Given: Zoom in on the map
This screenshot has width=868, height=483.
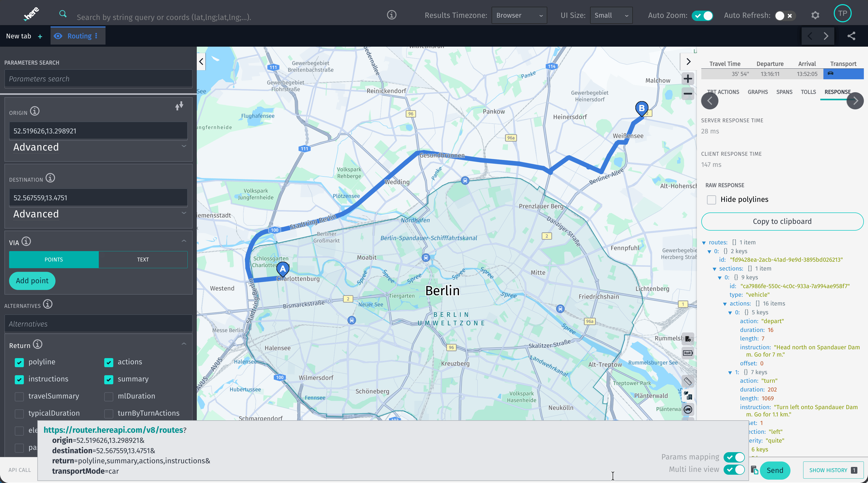Looking at the screenshot, I should coord(688,79).
